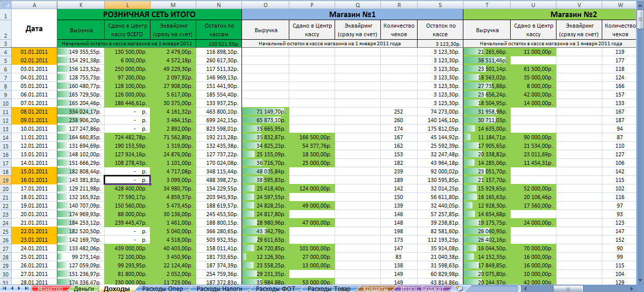644x292 pixels.
Task: Click the Сдано в Центр кассу ВСЕГО header
Action: coord(127,30)
